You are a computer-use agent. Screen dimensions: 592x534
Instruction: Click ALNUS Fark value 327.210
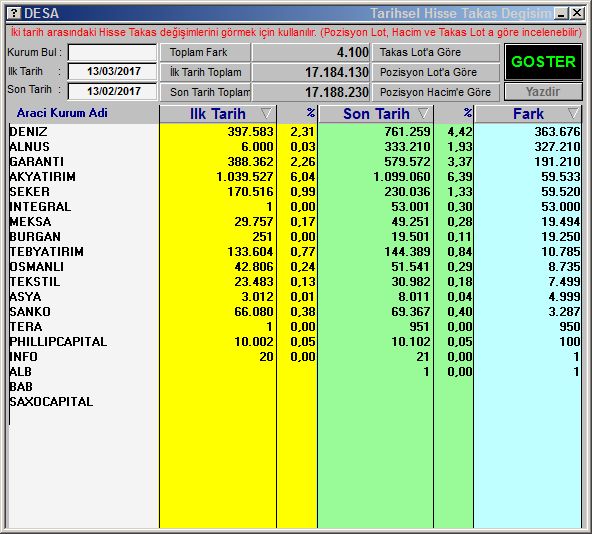pos(557,147)
